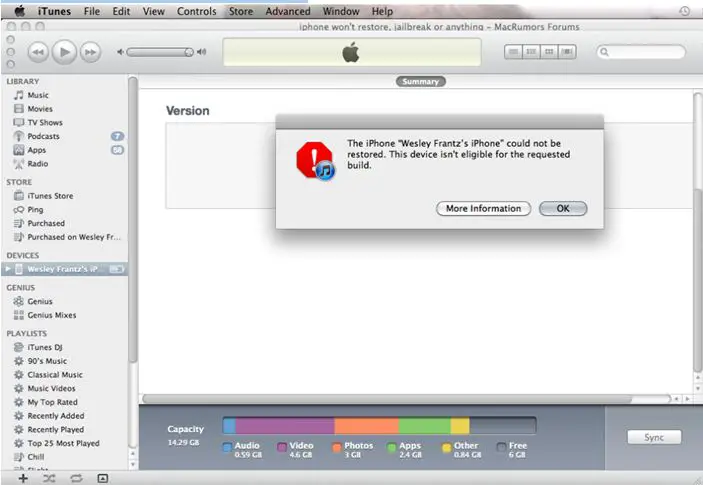This screenshot has width=703, height=485.
Task: Click the Time Machine menu bar icon
Action: (x=684, y=11)
